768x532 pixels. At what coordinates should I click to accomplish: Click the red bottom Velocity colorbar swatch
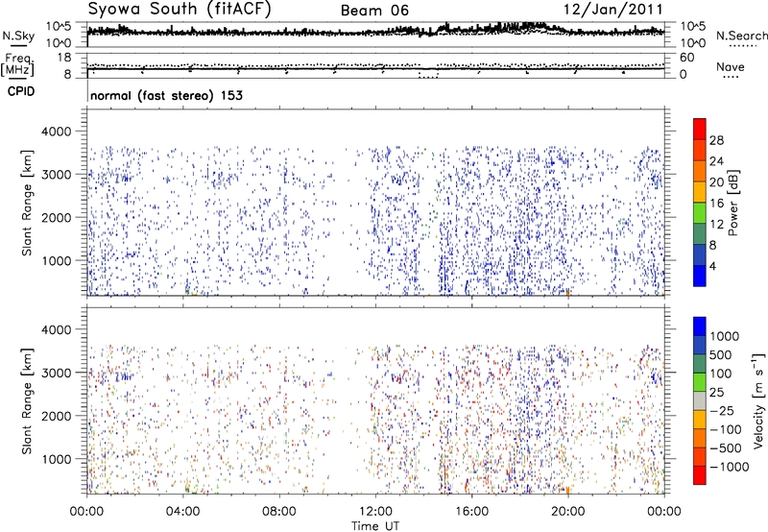tap(700, 475)
